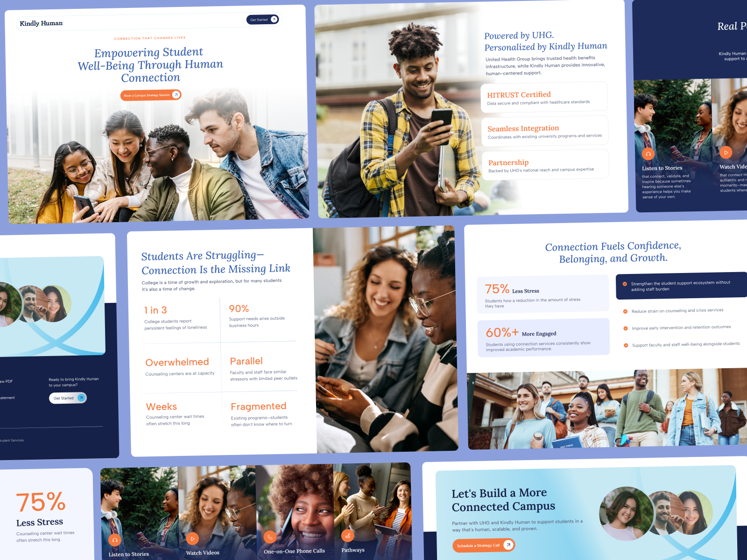Click the 'Students Are Struggling' heading
Image resolution: width=747 pixels, height=560 pixels.
(x=216, y=263)
